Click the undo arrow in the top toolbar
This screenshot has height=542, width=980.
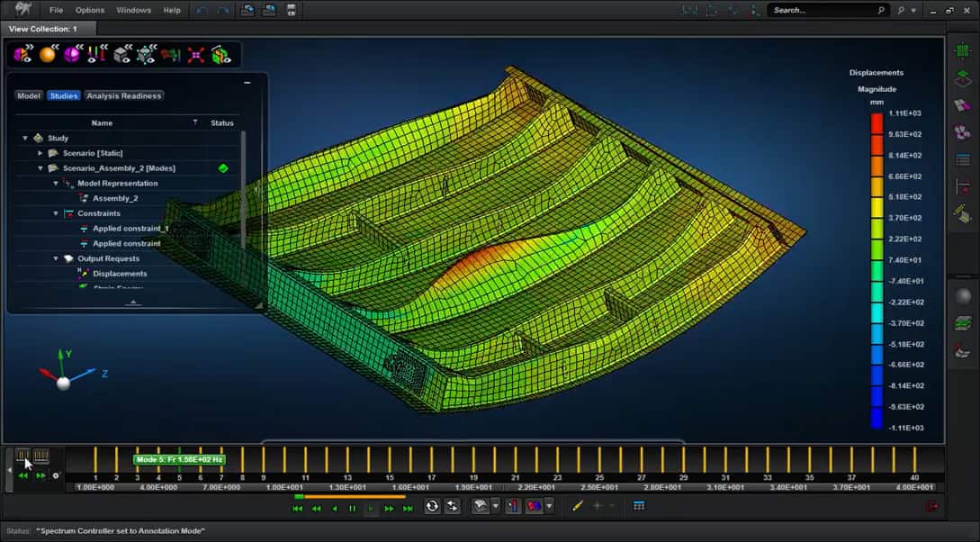[202, 10]
